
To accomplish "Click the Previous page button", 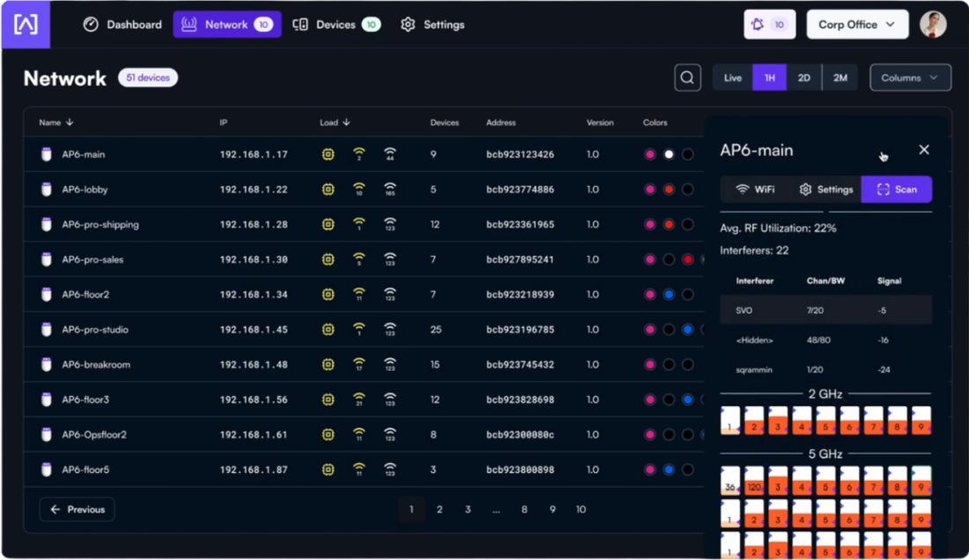I will click(77, 509).
